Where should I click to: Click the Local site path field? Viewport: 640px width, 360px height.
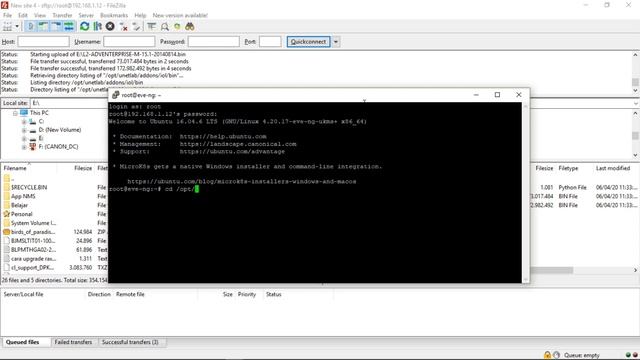pyautogui.click(x=69, y=103)
